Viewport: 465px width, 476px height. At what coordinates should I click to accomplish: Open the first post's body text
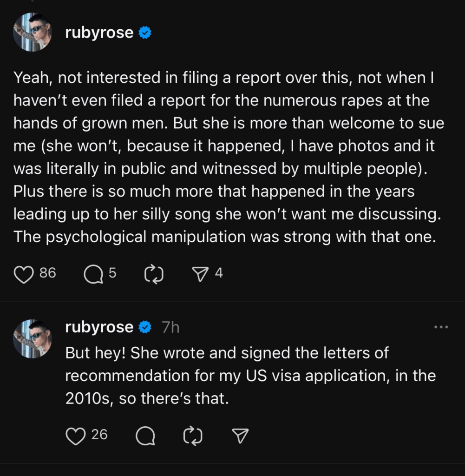(x=228, y=157)
